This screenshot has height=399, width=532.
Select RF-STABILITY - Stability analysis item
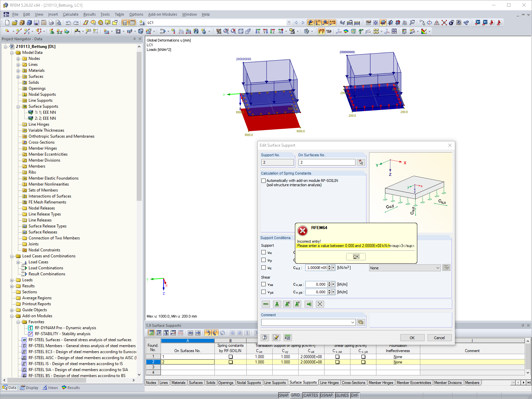63,334
